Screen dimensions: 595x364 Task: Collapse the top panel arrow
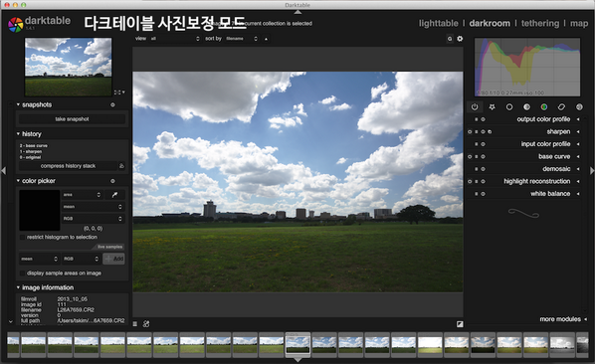tap(298, 12)
